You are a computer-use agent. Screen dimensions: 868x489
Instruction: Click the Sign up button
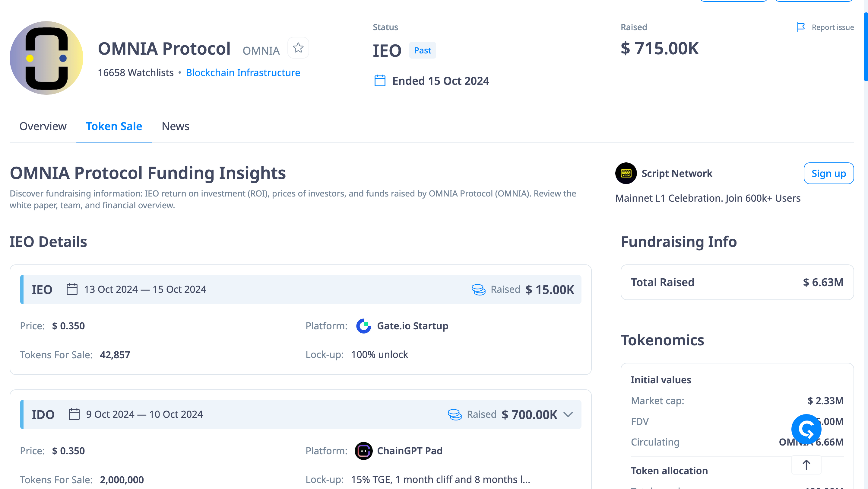click(829, 174)
